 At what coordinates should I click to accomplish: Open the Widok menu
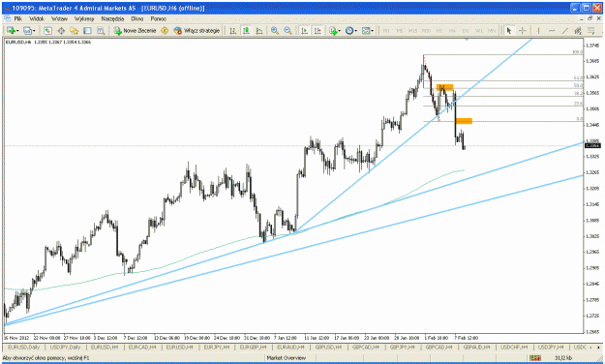coord(37,18)
